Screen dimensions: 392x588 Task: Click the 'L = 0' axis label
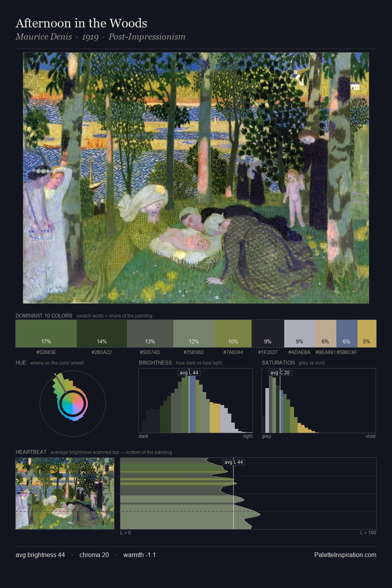point(125,533)
